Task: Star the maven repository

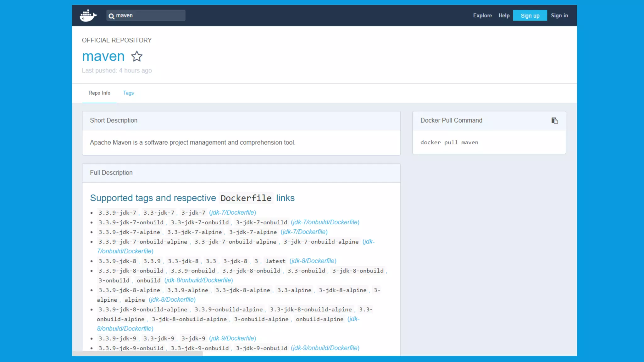Action: point(137,57)
